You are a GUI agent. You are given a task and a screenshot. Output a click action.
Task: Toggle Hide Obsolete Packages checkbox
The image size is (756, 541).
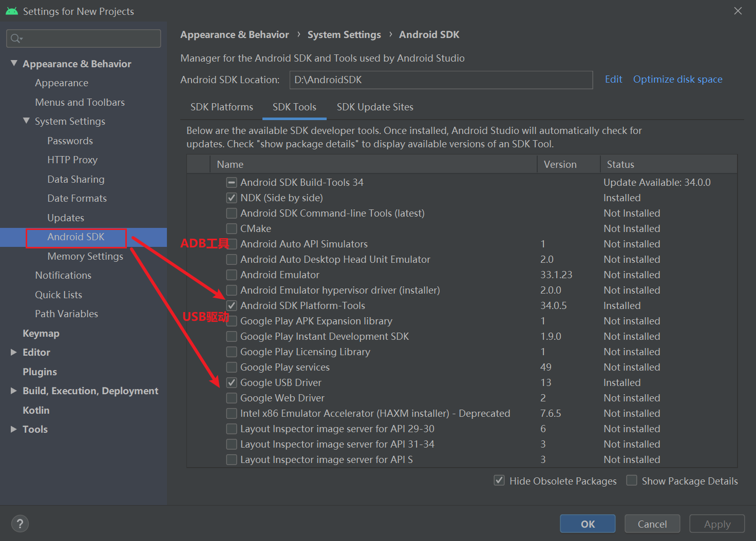tap(499, 480)
